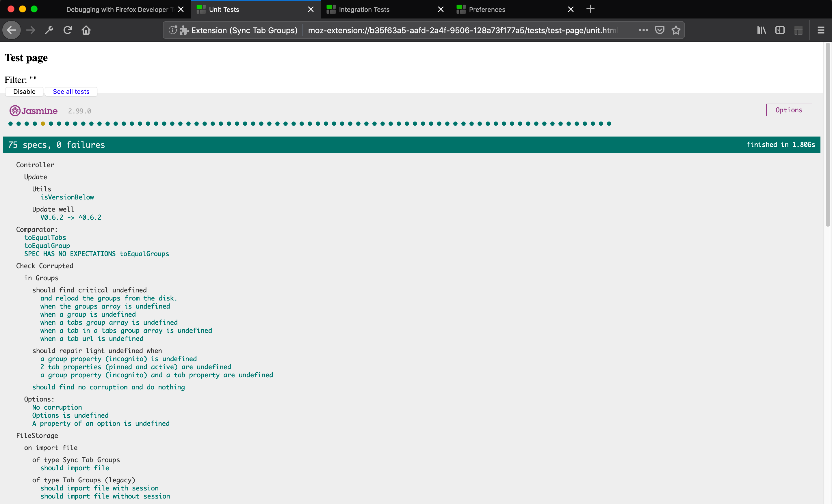This screenshot has height=504, width=832.
Task: Open the 'No corruption' spec
Action: (x=57, y=408)
